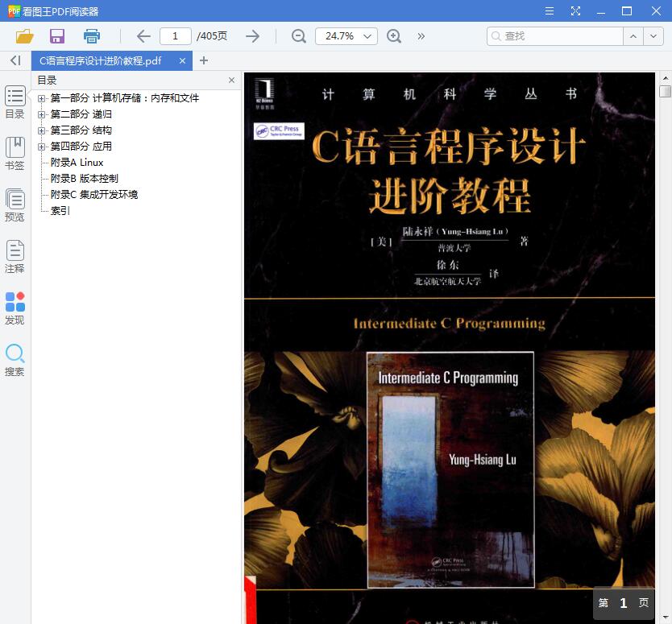Save the document with the save icon
The height and width of the screenshot is (624, 672).
56,36
